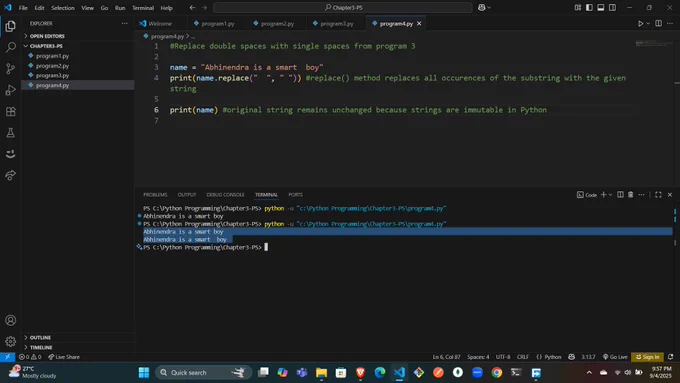This screenshot has height=383, width=680.
Task: Open the Edit menu
Action: (x=39, y=8)
